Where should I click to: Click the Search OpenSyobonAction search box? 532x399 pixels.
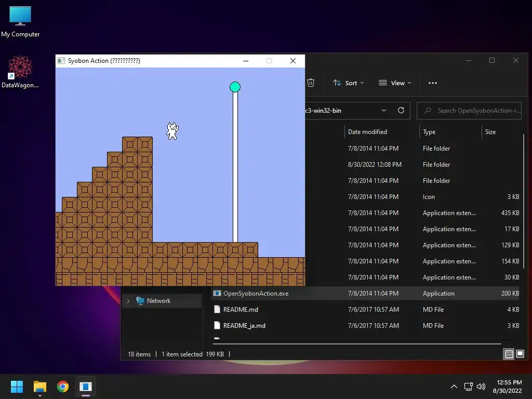click(469, 111)
